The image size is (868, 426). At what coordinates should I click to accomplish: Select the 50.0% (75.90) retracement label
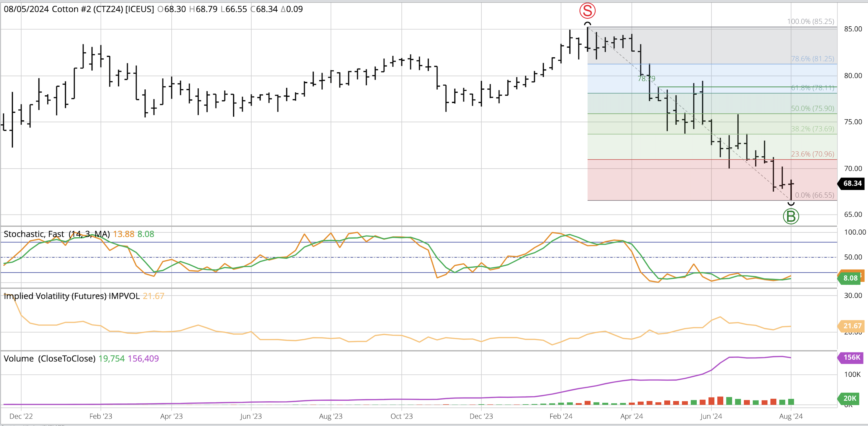812,108
